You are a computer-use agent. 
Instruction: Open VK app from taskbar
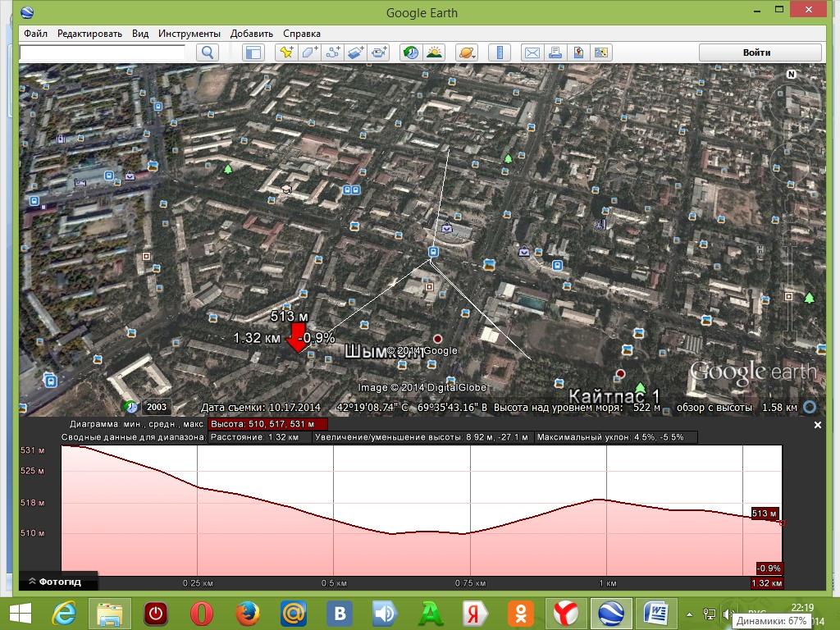340,614
